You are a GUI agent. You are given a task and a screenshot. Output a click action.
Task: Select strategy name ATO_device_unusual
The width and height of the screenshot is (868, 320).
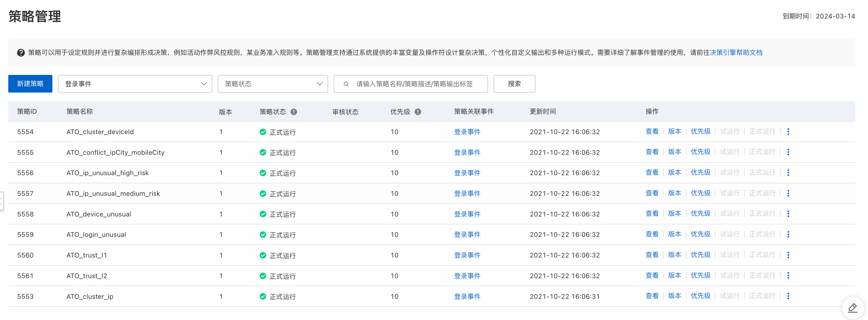pyautogui.click(x=99, y=214)
